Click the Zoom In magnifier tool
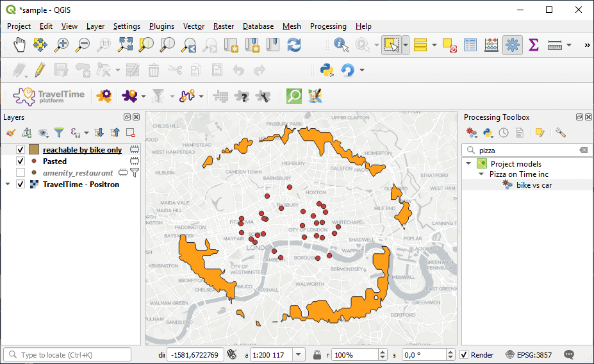Screen dimensions: 594x364 (x=62, y=45)
